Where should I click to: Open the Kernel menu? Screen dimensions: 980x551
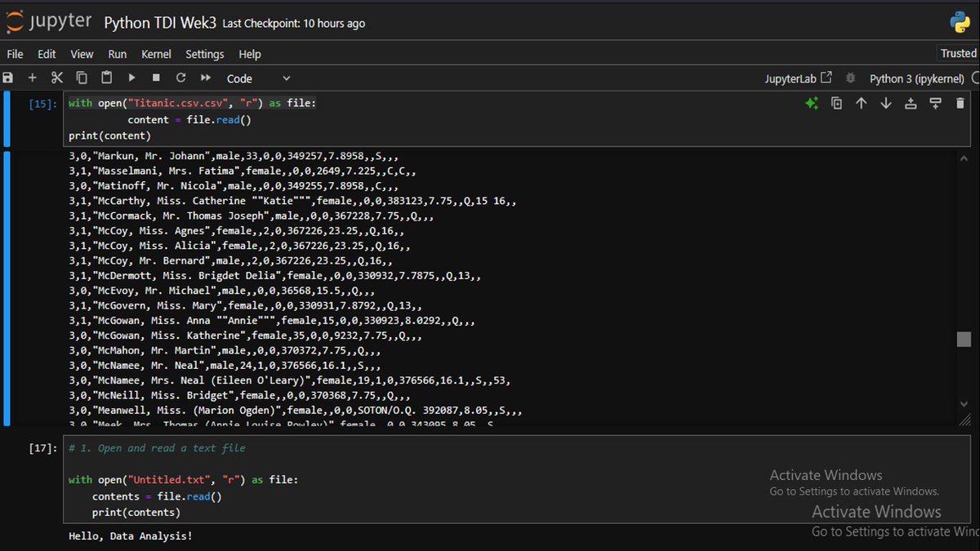click(156, 54)
